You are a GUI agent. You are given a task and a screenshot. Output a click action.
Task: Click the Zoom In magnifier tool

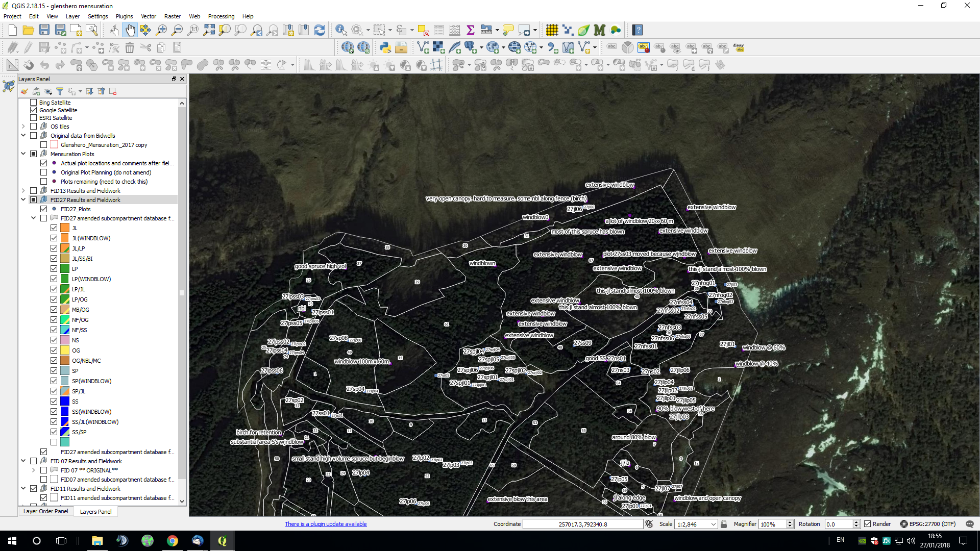pos(161,30)
